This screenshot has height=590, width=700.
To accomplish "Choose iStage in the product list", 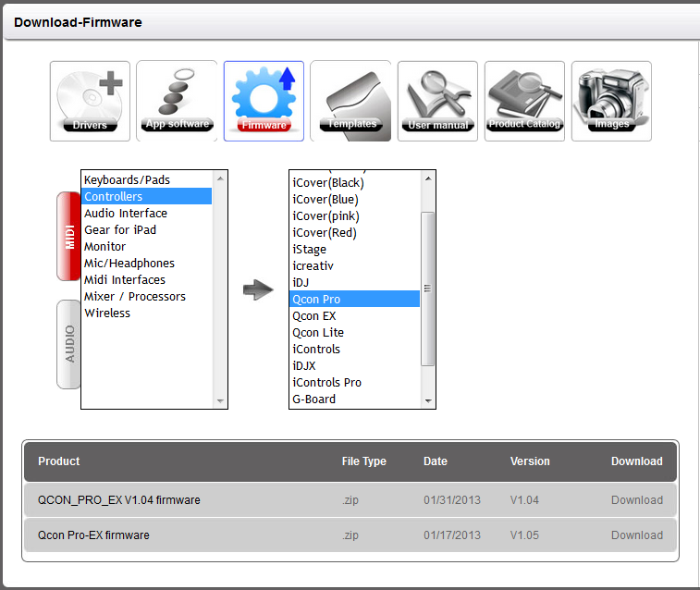I will click(x=355, y=249).
